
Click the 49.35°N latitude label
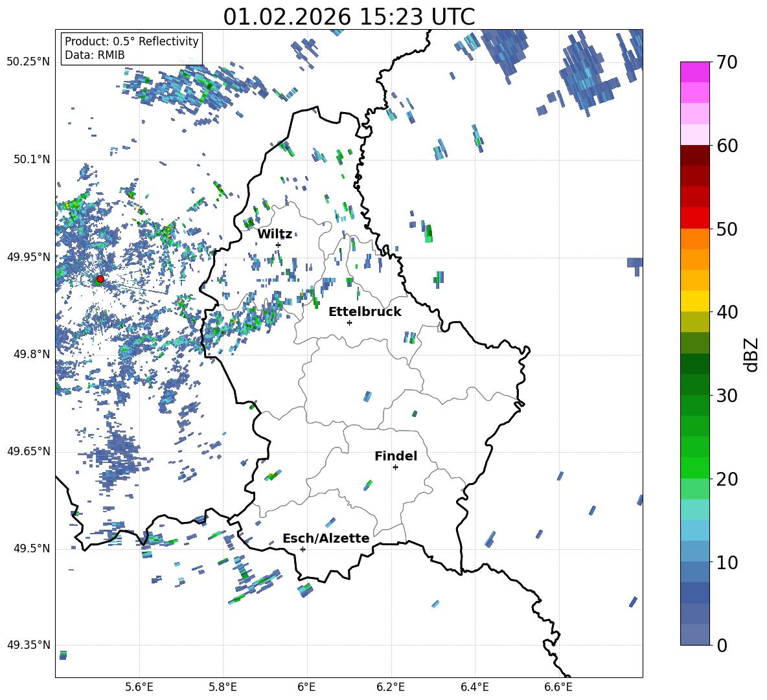pyautogui.click(x=29, y=645)
